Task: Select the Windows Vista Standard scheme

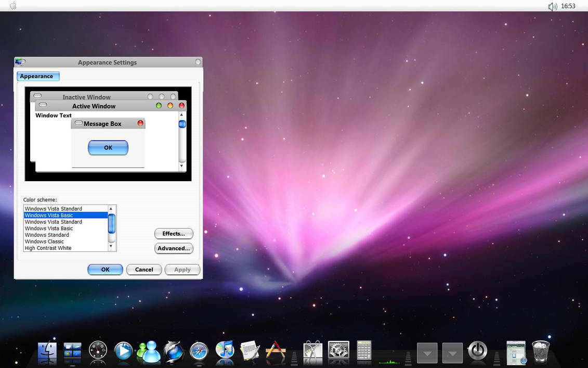Action: click(x=53, y=208)
